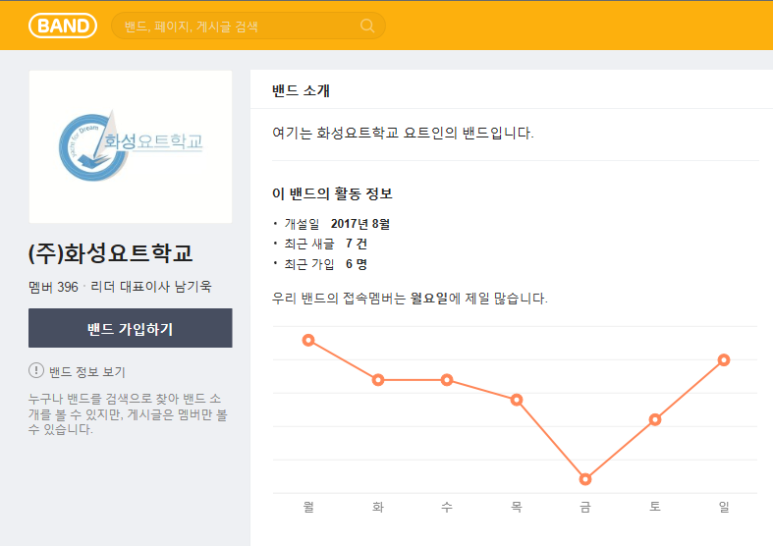Click the 밴드 가입하기 button
773x546 pixels.
pos(130,328)
